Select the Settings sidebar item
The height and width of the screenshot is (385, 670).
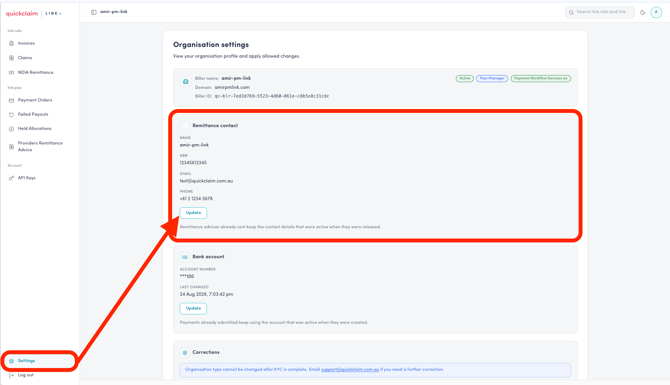39,361
